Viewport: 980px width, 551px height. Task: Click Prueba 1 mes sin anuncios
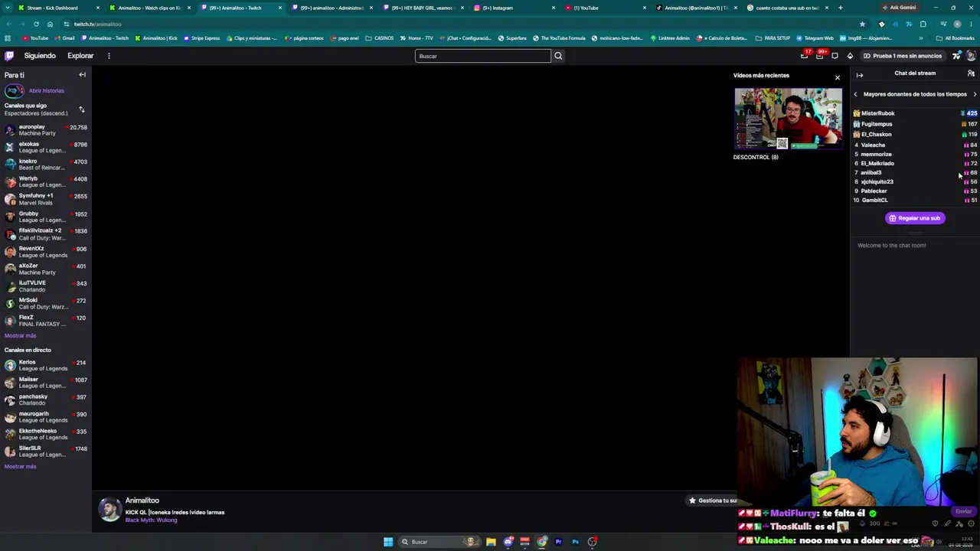pos(903,56)
